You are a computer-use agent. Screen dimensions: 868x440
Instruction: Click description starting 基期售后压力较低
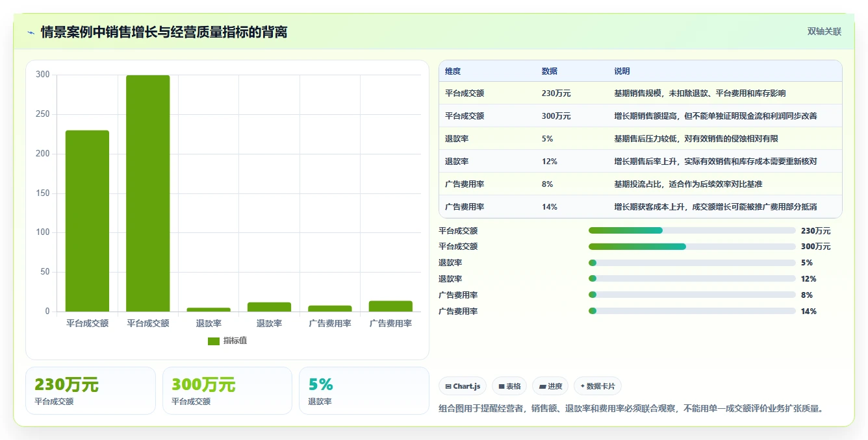coord(696,139)
